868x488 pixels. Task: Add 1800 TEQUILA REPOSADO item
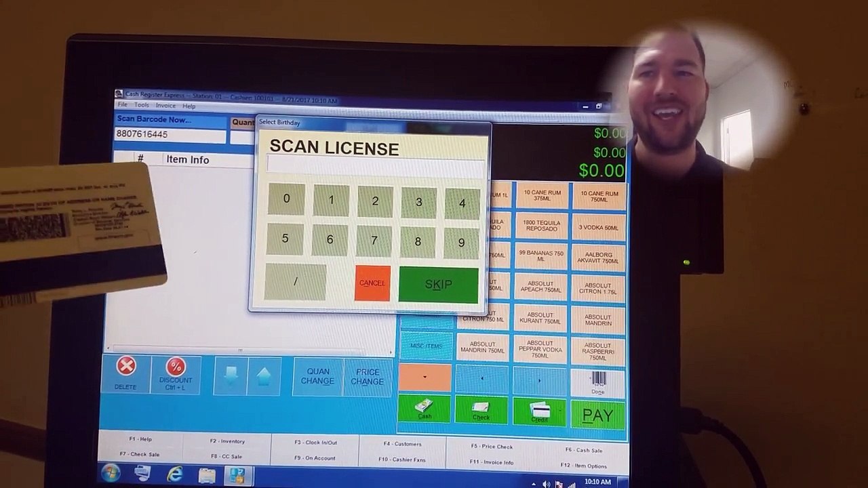(x=541, y=226)
